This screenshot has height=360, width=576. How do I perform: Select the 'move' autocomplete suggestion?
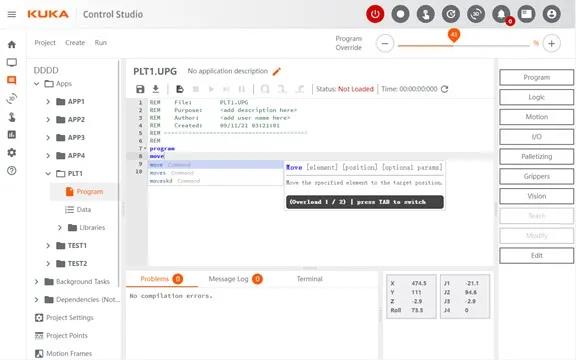point(216,165)
